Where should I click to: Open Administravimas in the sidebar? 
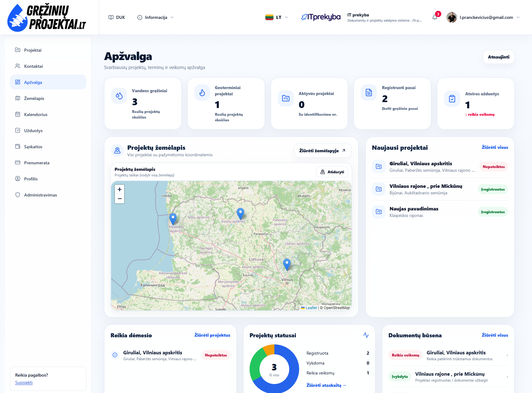48,195
